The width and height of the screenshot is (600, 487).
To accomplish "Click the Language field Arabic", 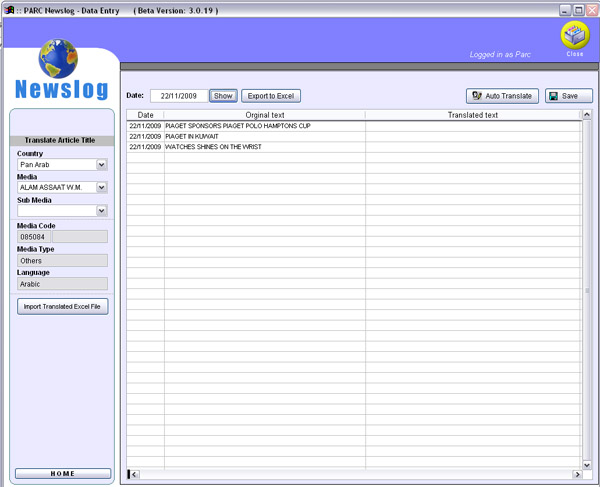I will point(62,284).
